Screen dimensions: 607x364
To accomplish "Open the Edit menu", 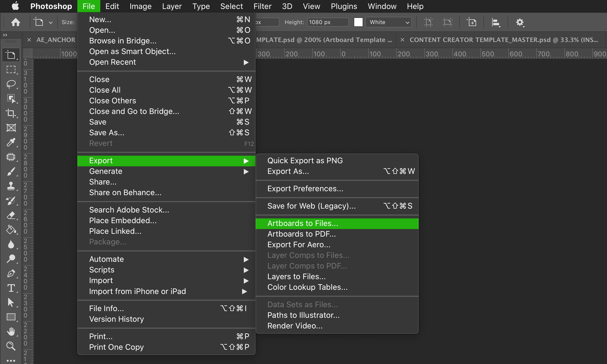I will coord(112,6).
